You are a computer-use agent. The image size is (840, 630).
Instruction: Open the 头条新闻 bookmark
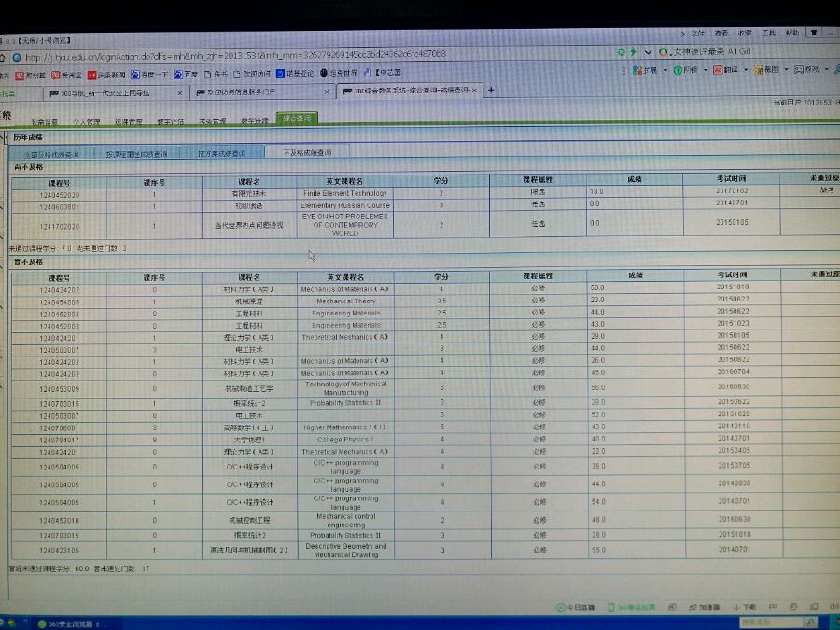106,75
